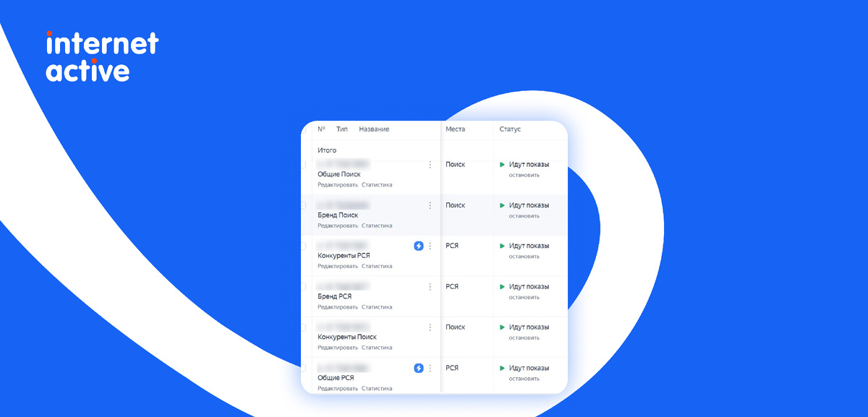This screenshot has height=417, width=868.
Task: Tick checkbox for Конкуренты РСЯ campaign
Action: pyautogui.click(x=303, y=246)
